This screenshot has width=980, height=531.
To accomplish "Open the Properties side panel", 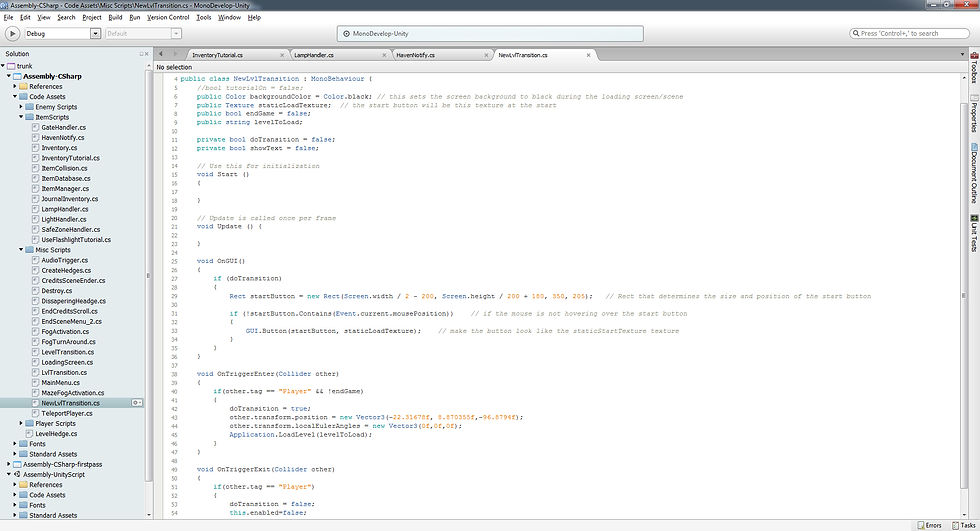I will click(x=974, y=113).
